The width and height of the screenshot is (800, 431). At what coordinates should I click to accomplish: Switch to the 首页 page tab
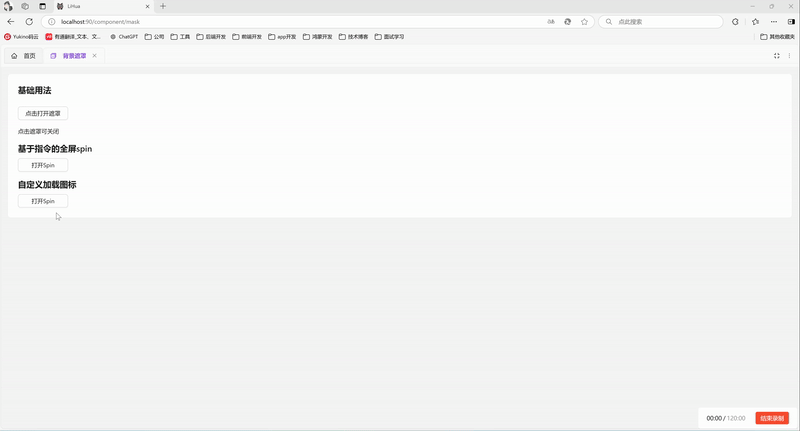[x=23, y=56]
